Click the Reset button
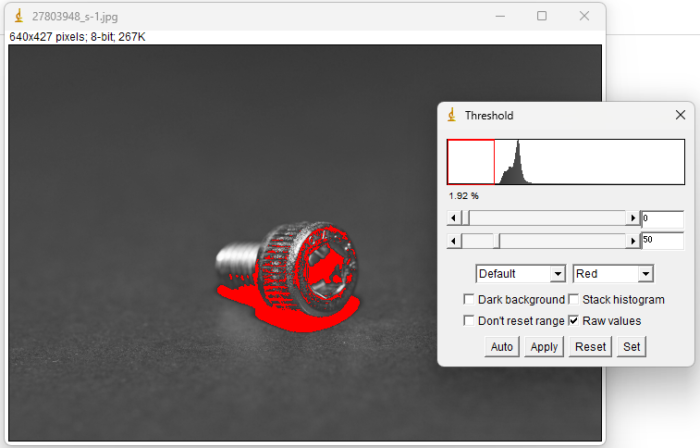700x448 pixels. 590,347
